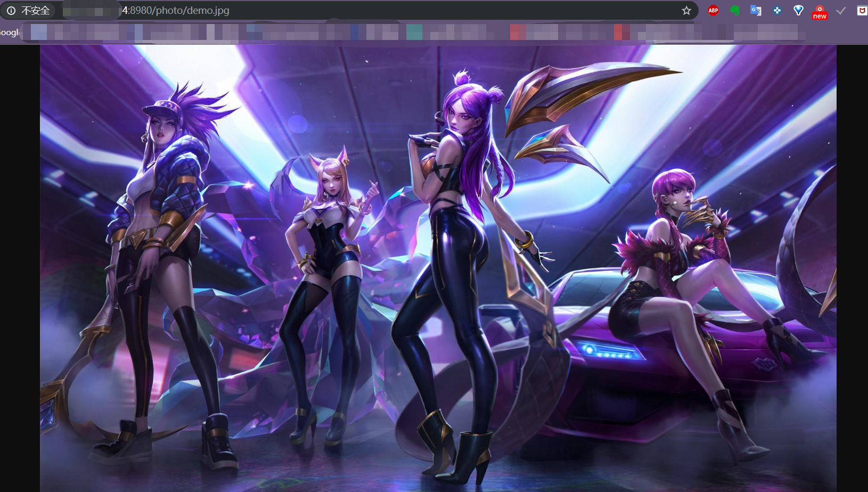Open the blue diamond extension icon
This screenshot has height=492, width=868.
(798, 11)
